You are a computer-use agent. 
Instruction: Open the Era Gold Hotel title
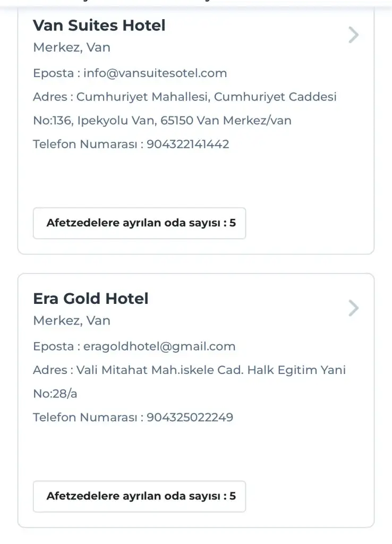click(x=91, y=299)
